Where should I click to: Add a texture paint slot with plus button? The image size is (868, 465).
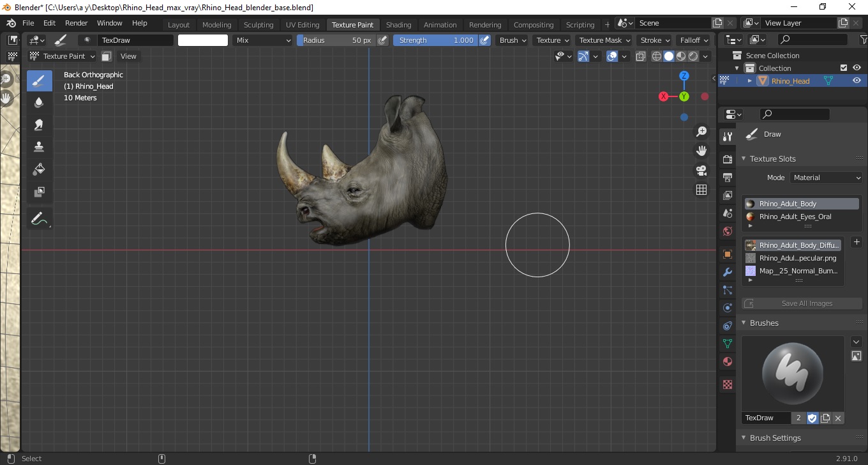(857, 242)
